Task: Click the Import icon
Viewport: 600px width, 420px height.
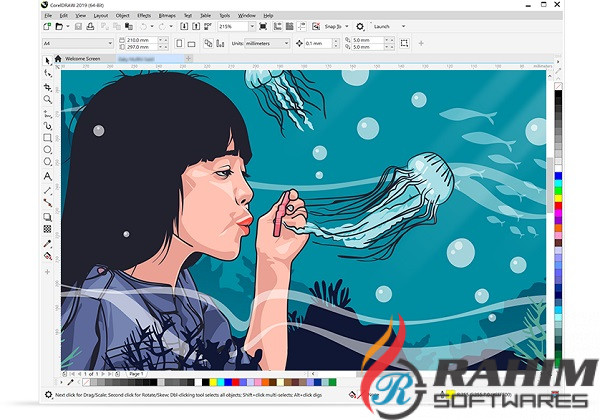Action: coord(184,26)
